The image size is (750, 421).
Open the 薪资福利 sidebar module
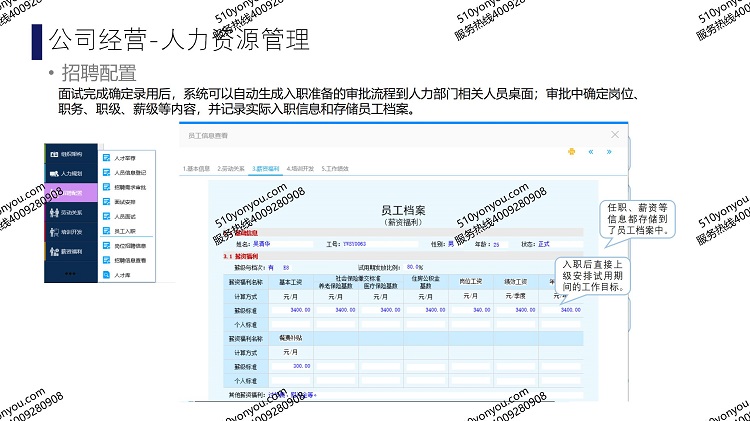pos(72,252)
